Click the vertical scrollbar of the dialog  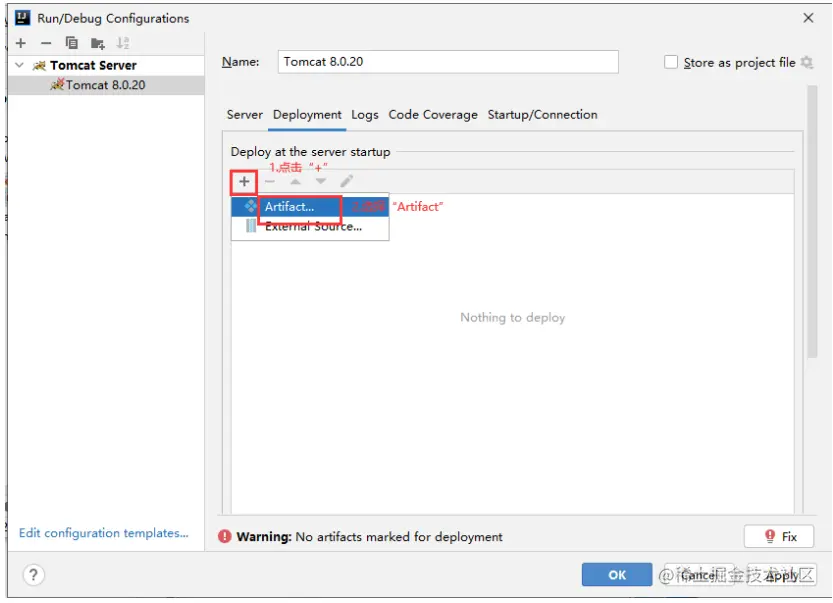click(x=812, y=221)
